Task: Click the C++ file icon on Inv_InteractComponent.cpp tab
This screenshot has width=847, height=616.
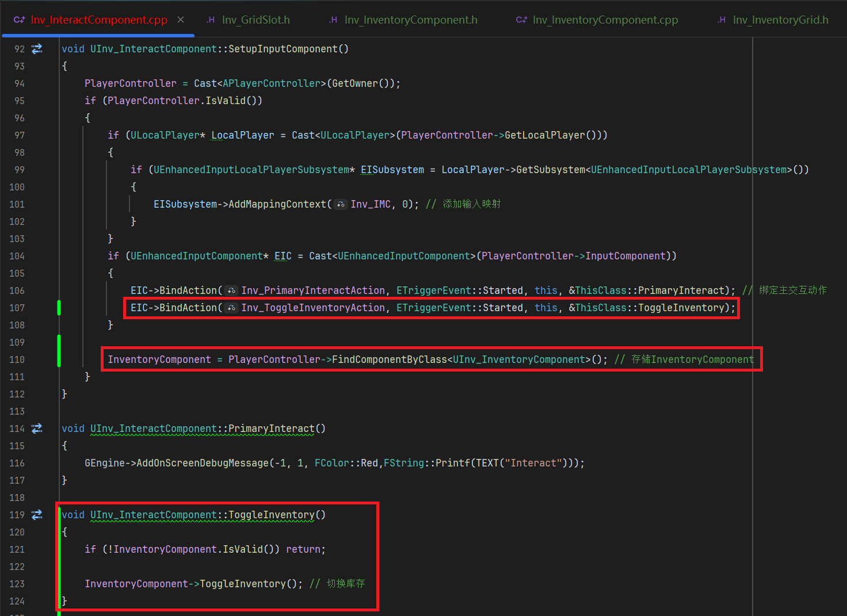Action: pyautogui.click(x=19, y=20)
